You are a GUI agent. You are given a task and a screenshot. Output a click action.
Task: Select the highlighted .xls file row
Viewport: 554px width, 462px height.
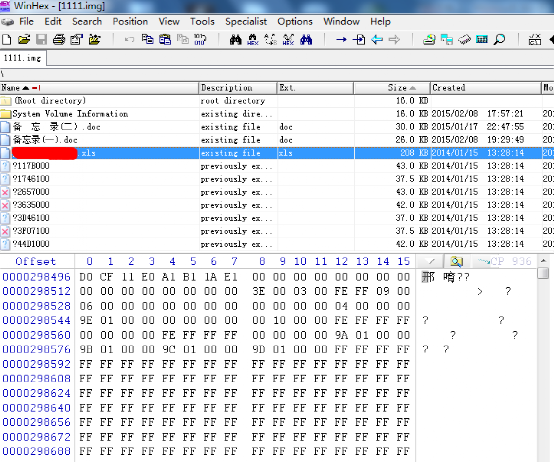(x=277, y=153)
